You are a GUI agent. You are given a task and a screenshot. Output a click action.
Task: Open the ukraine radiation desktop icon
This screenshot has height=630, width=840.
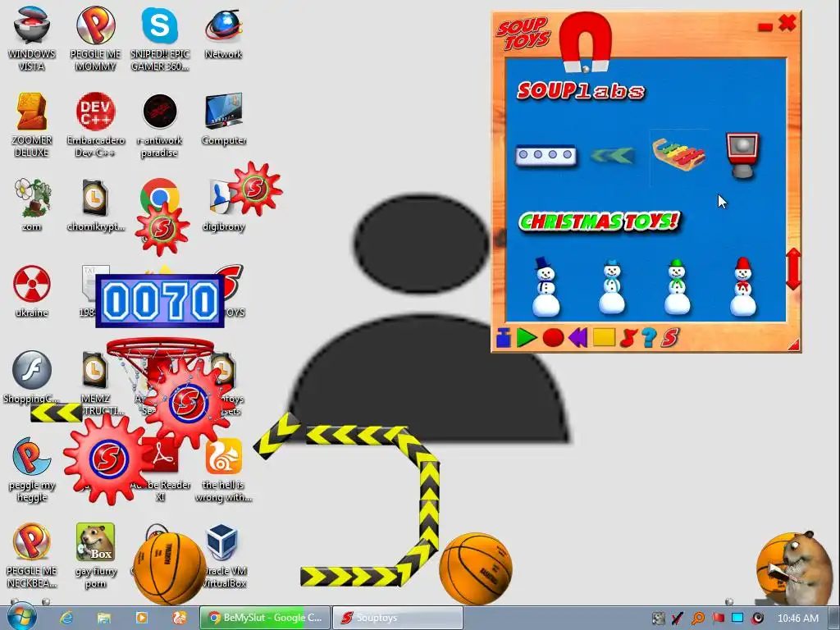[32, 290]
